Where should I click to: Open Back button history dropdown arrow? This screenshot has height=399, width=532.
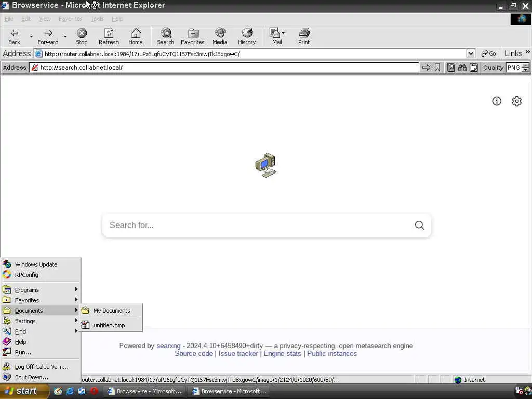[31, 36]
